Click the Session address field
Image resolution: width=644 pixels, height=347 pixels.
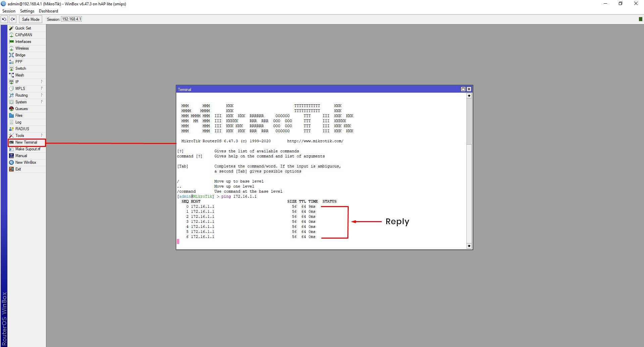point(71,19)
